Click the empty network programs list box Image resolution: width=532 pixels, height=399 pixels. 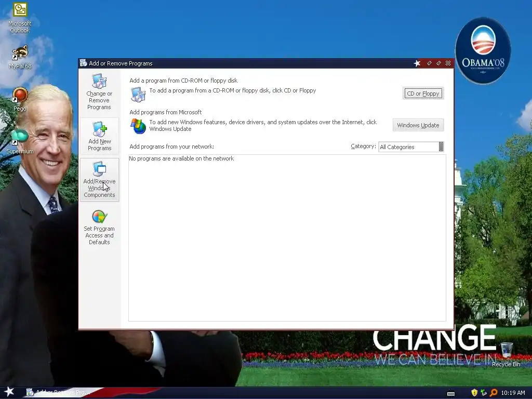[x=287, y=238]
